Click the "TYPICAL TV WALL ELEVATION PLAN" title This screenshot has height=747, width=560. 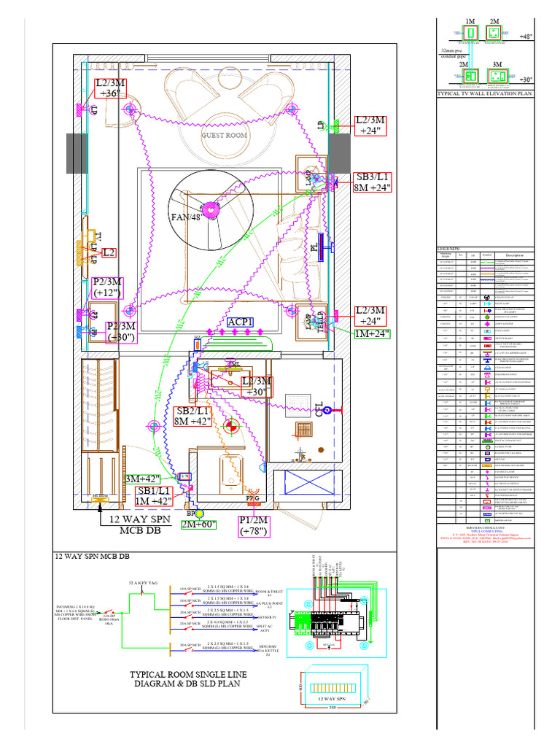click(x=485, y=94)
